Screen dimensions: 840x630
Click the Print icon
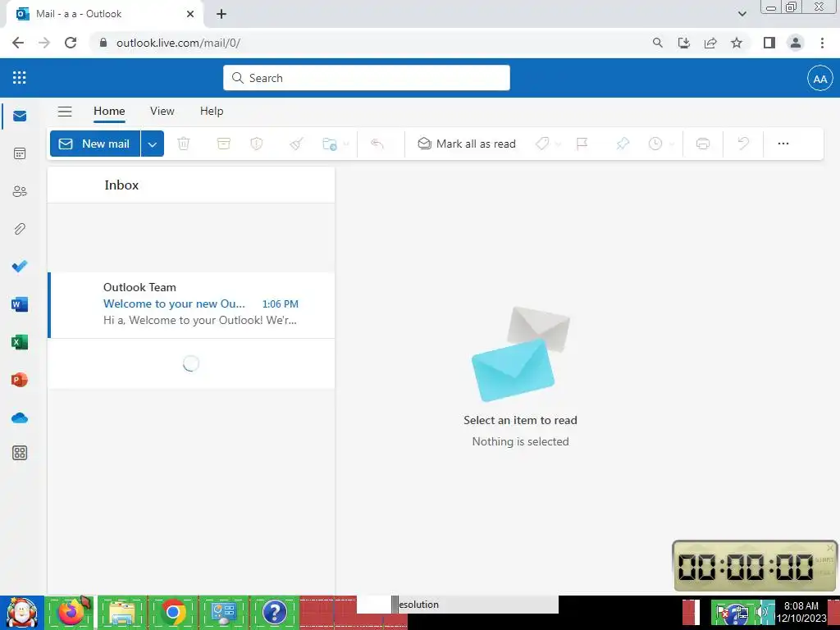(703, 144)
